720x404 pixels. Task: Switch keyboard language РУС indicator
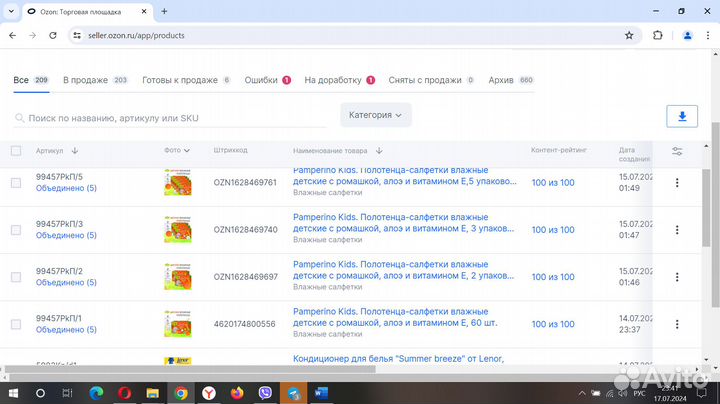639,393
